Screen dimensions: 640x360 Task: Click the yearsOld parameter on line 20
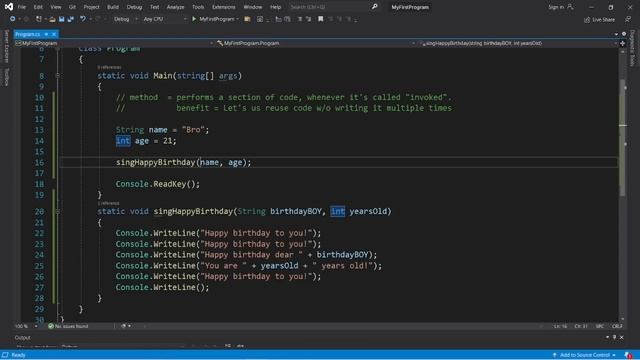tap(368, 211)
